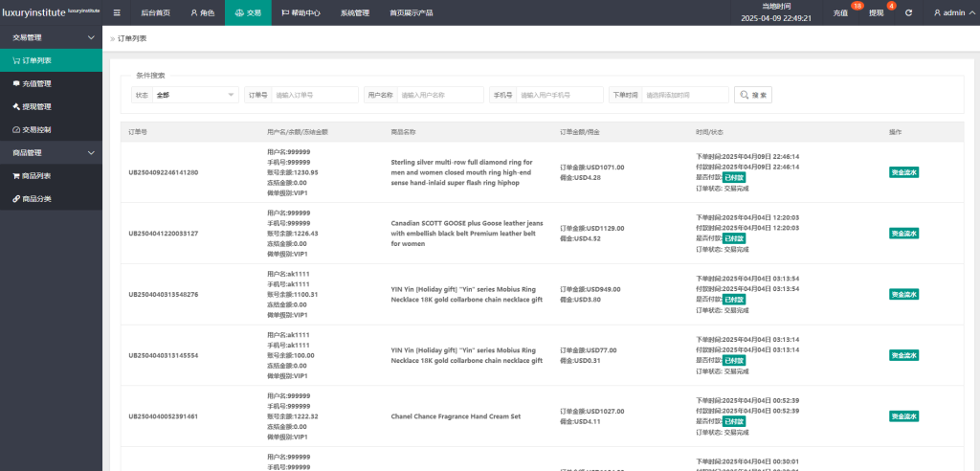Open 商品分类 in the sidebar

point(52,199)
